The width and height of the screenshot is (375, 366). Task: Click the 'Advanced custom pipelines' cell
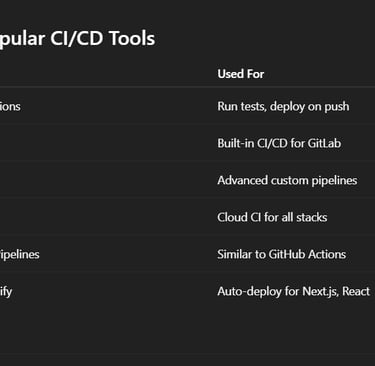coord(287,181)
